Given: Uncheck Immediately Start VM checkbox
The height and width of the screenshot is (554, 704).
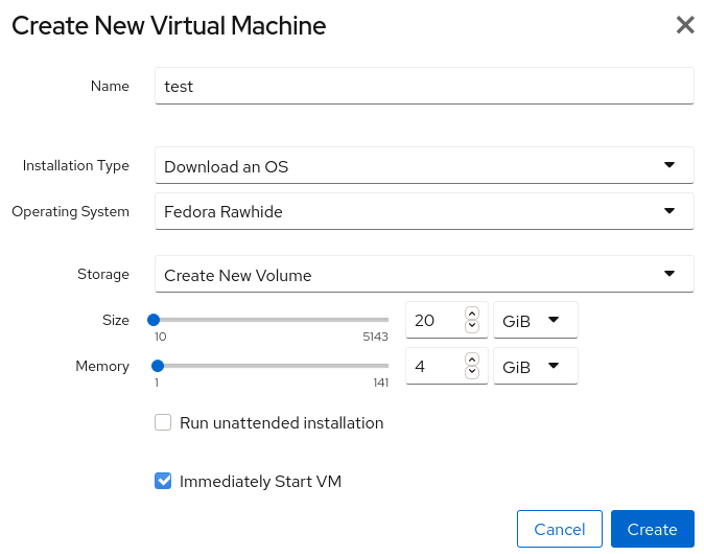Looking at the screenshot, I should 163,481.
